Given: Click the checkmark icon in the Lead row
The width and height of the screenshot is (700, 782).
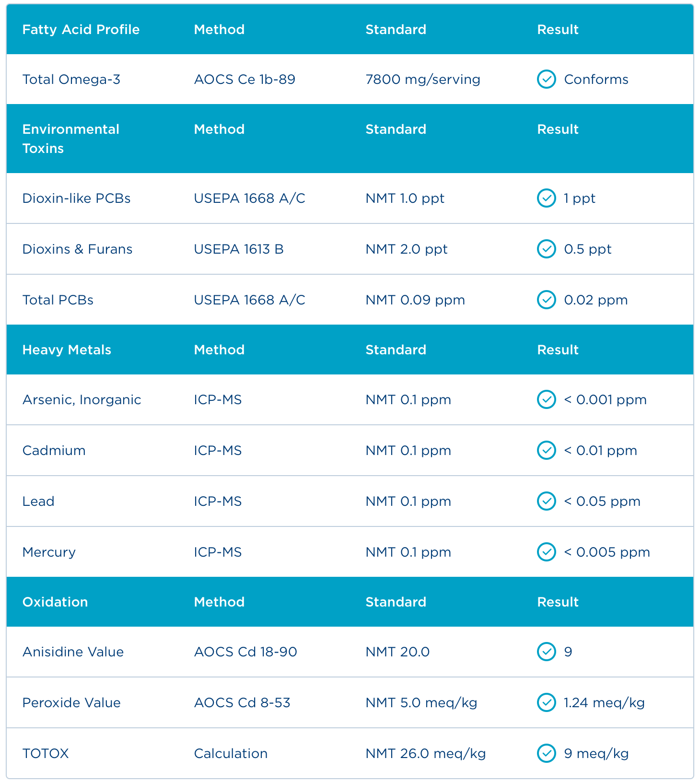Looking at the screenshot, I should 546,501.
